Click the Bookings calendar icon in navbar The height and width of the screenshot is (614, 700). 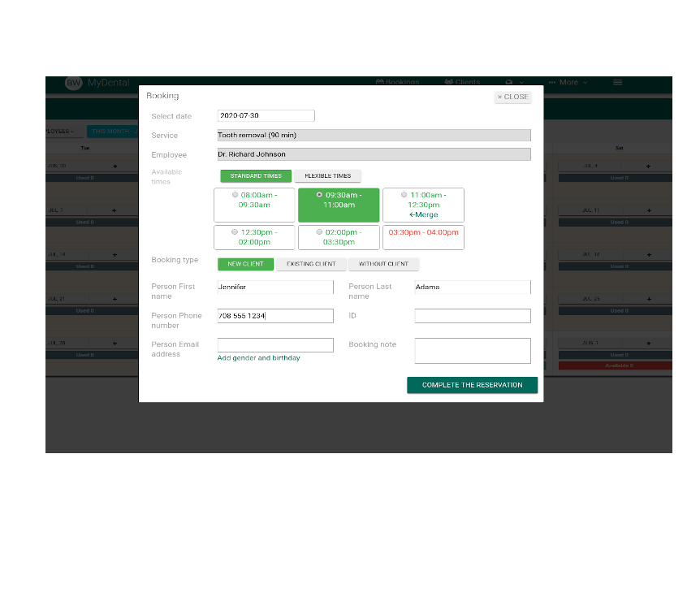click(379, 82)
